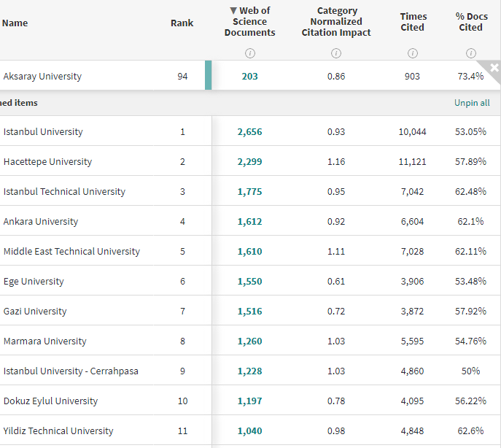Viewport: 501px width, 448px height.
Task: Click the teal color bar beside Aksaray University
Action: 209,76
